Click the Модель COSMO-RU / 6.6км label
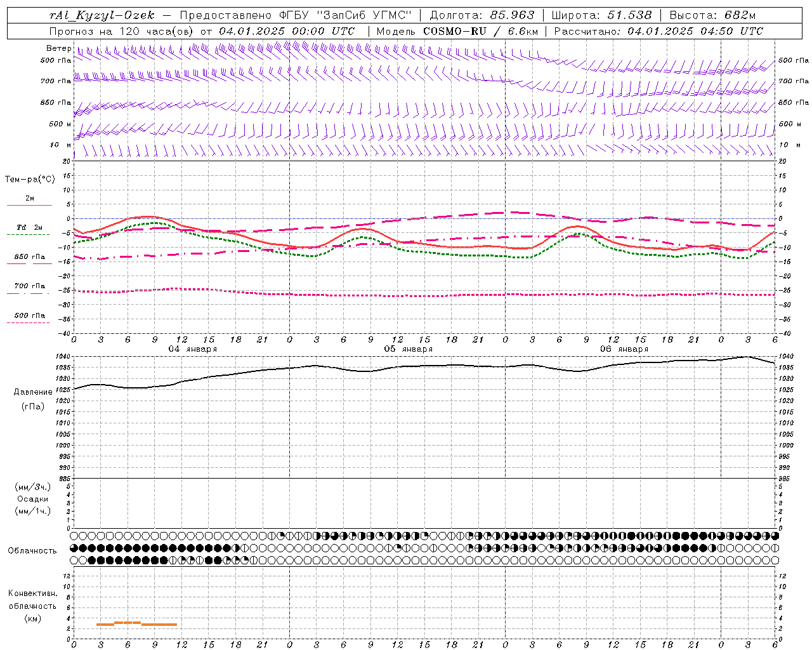The height and width of the screenshot is (650, 812). tap(457, 31)
